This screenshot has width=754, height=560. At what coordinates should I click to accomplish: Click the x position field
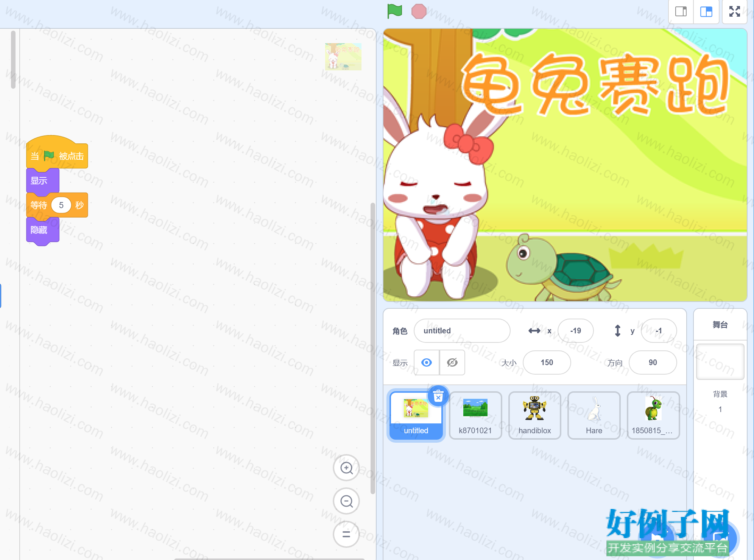tap(576, 331)
